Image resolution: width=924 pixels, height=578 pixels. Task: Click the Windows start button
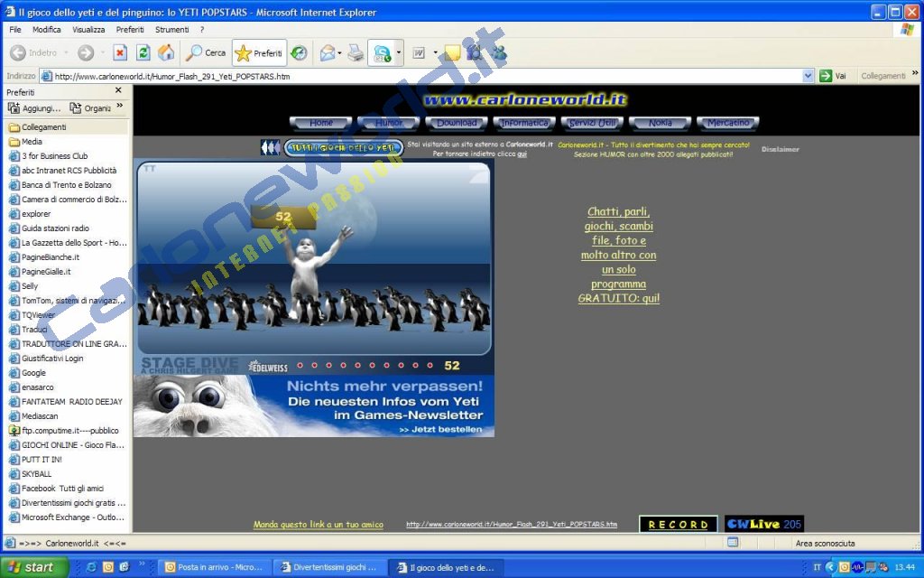coord(34,567)
